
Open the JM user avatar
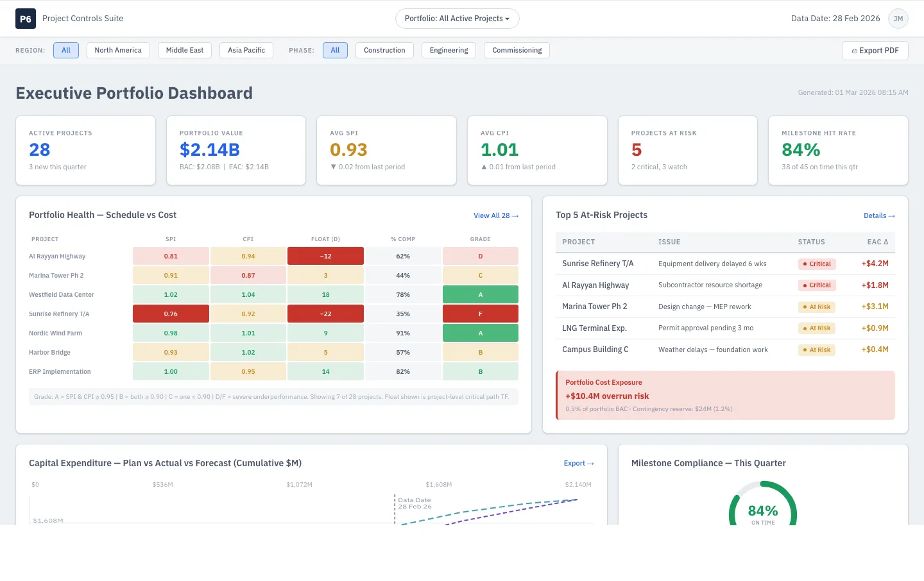[898, 19]
